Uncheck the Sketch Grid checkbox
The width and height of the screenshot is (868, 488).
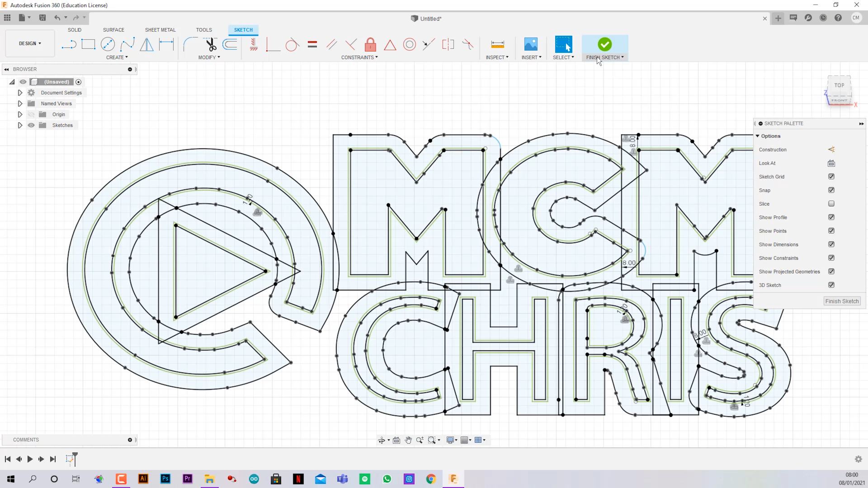pos(831,177)
